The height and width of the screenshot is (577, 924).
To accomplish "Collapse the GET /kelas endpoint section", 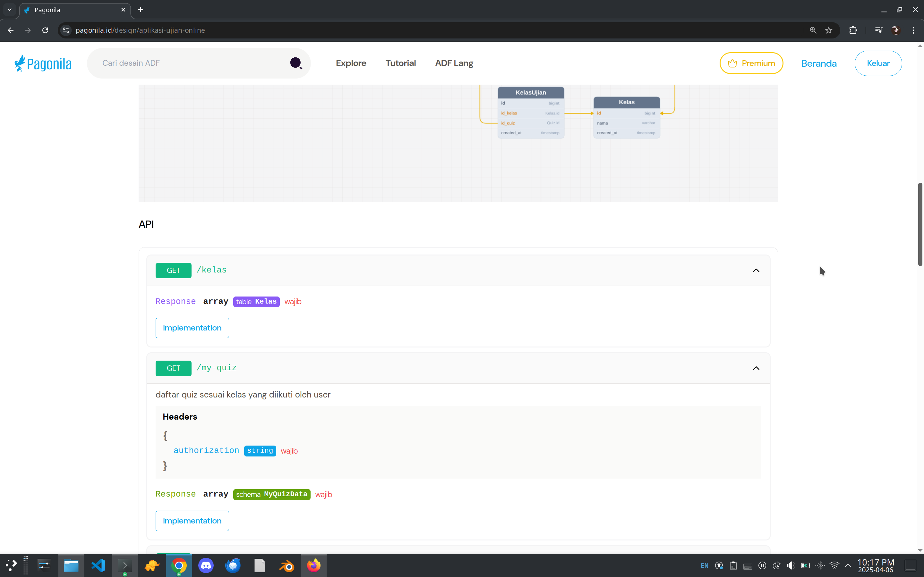I will (x=756, y=271).
